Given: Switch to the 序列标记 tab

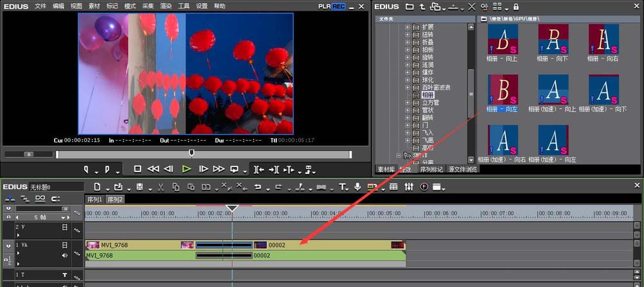Looking at the screenshot, I should (x=431, y=169).
